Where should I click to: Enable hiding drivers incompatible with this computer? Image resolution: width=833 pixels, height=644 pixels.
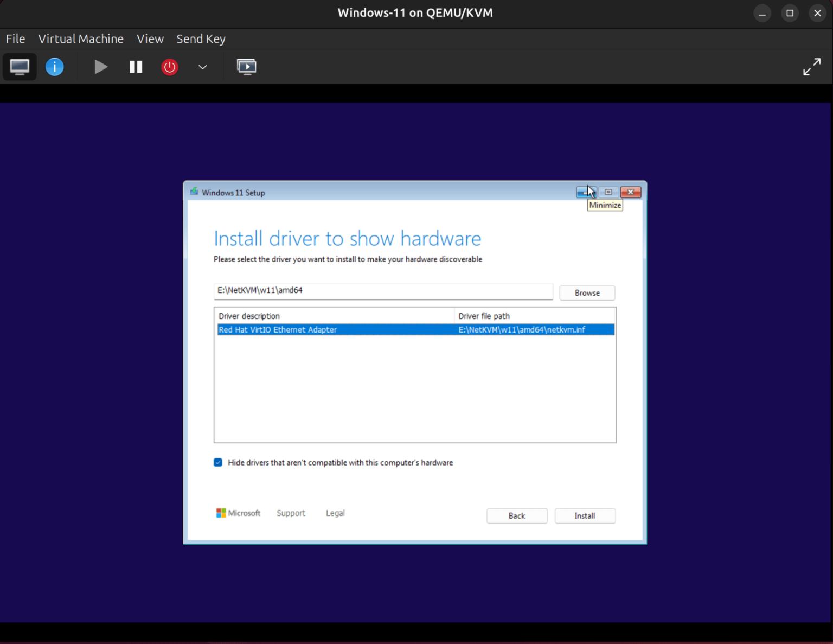coord(217,462)
